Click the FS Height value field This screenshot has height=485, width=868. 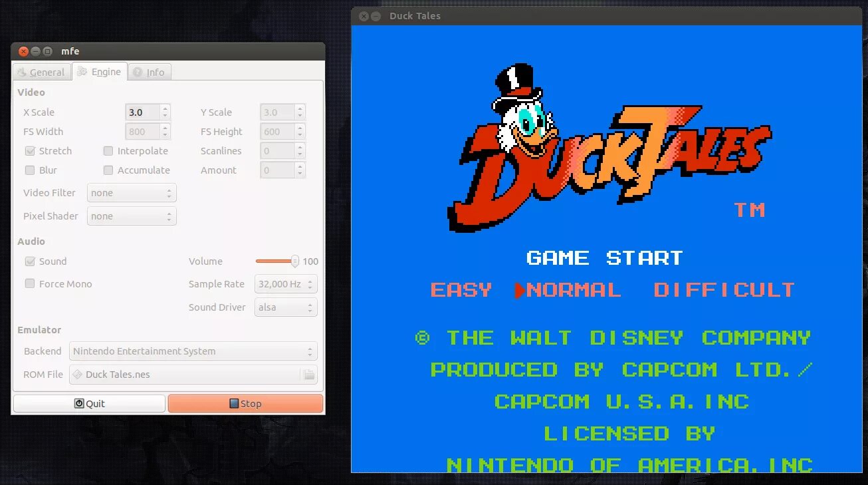[278, 132]
